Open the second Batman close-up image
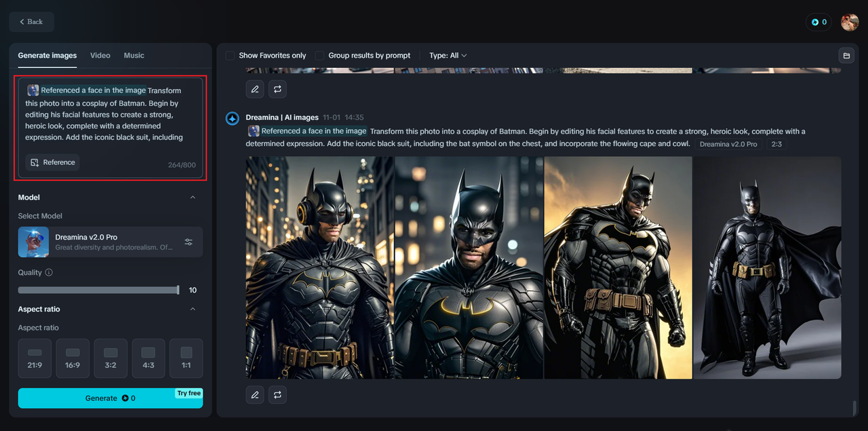The height and width of the screenshot is (431, 868). pyautogui.click(x=469, y=267)
